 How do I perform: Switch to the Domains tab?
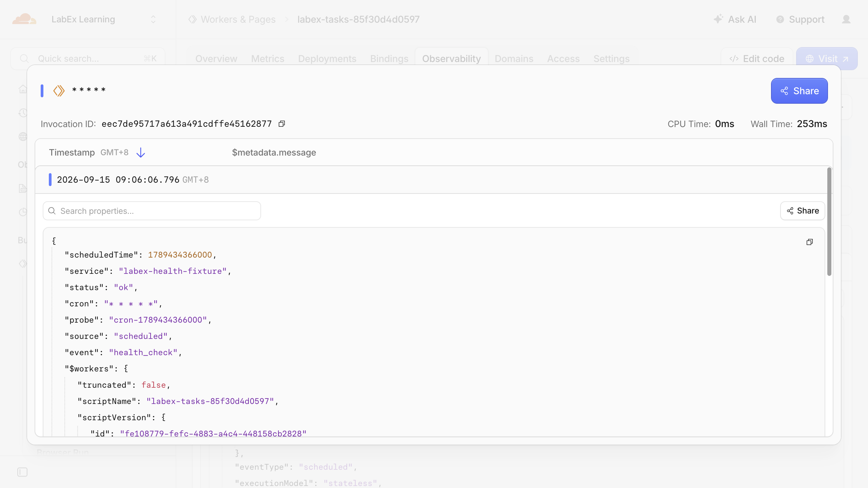pos(514,59)
